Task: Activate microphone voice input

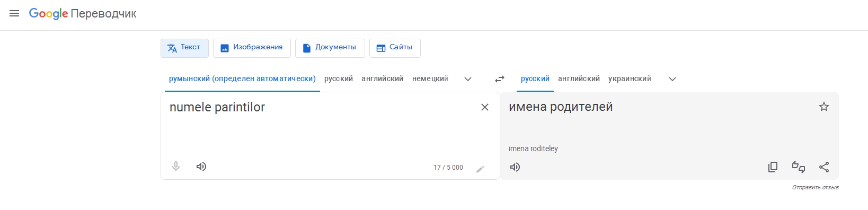Action: (176, 167)
